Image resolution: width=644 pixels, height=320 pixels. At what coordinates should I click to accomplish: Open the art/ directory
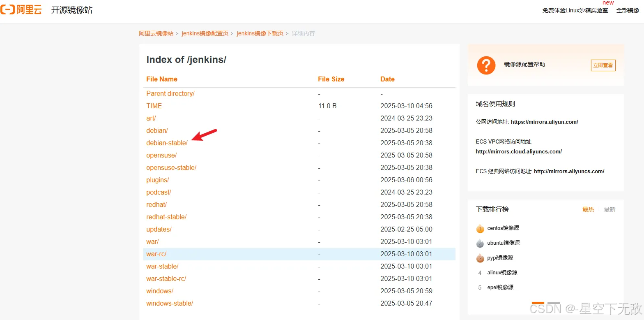pos(151,118)
